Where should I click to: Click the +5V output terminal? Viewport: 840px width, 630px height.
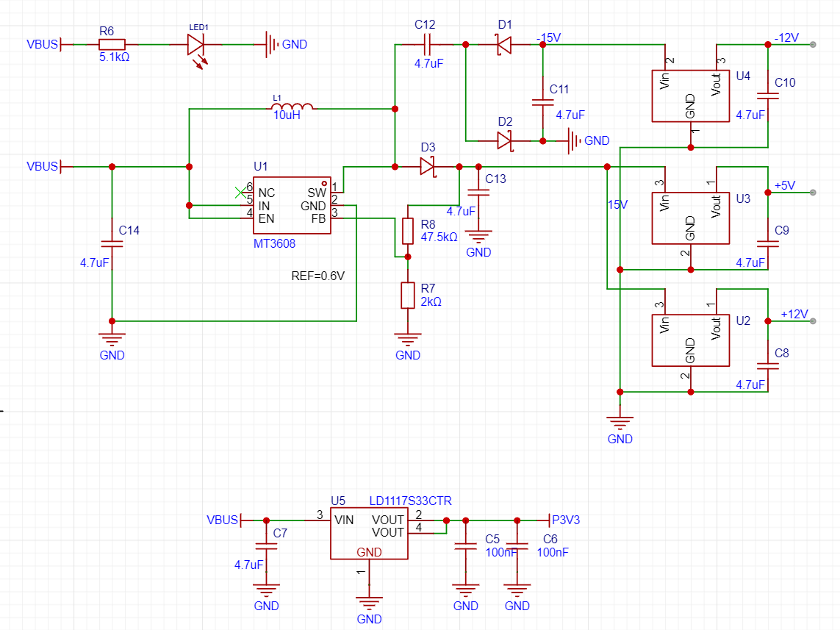click(813, 193)
